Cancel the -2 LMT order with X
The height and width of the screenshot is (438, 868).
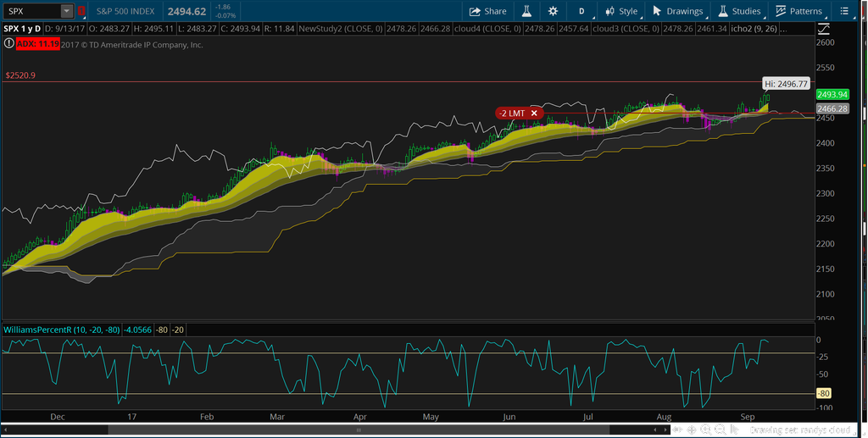(534, 113)
